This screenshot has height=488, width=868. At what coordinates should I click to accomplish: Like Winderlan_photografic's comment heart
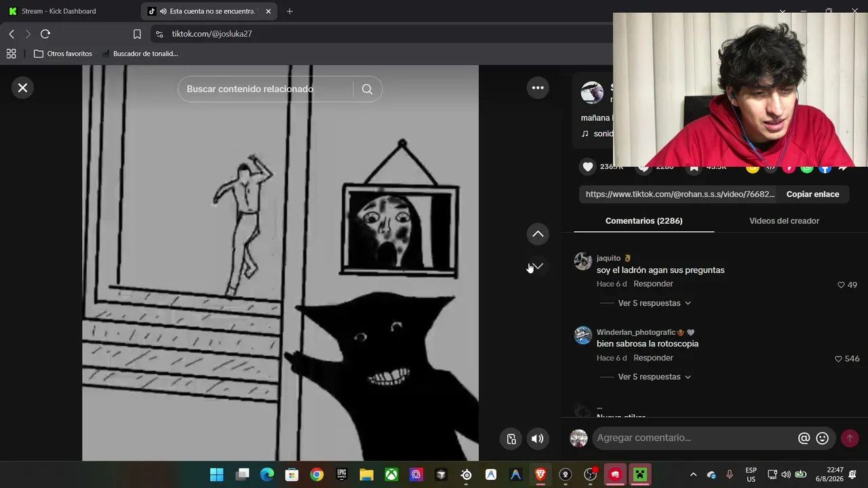coord(838,359)
